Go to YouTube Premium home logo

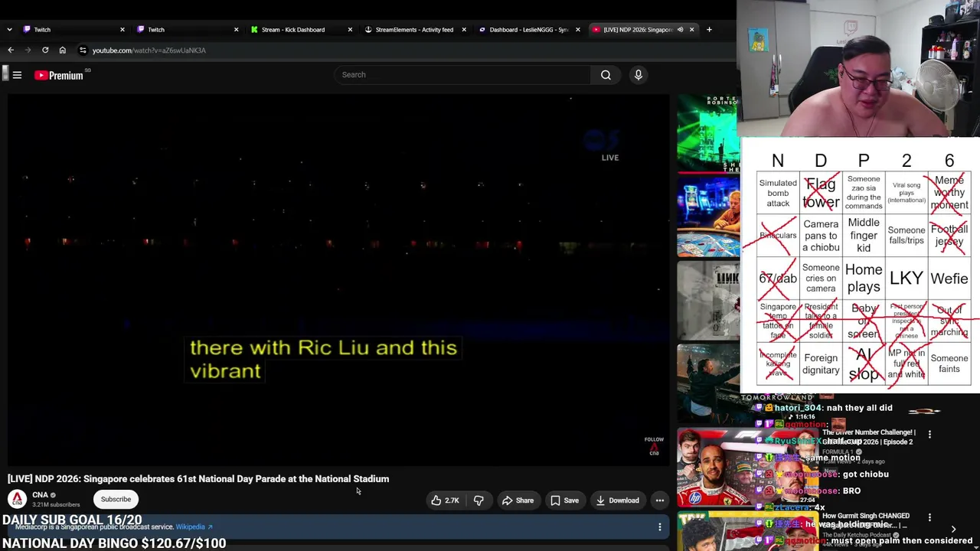pyautogui.click(x=59, y=75)
